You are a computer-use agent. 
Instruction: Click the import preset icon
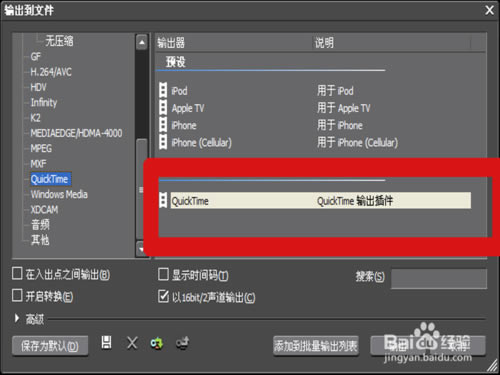pos(157,343)
